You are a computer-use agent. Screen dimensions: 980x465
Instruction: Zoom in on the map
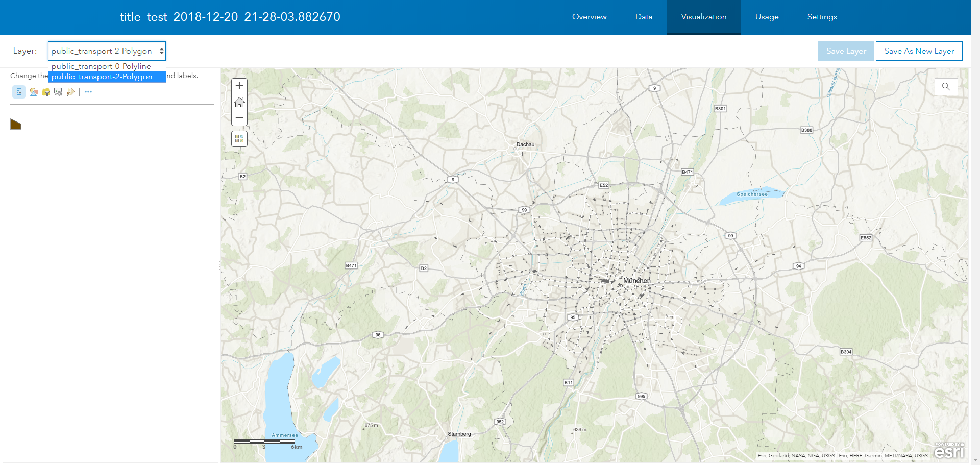[239, 86]
